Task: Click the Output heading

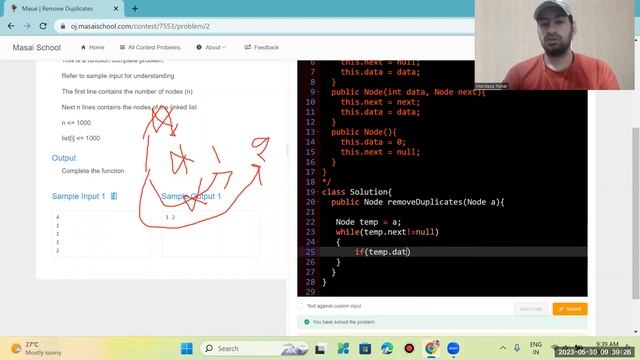Action: pyautogui.click(x=64, y=158)
